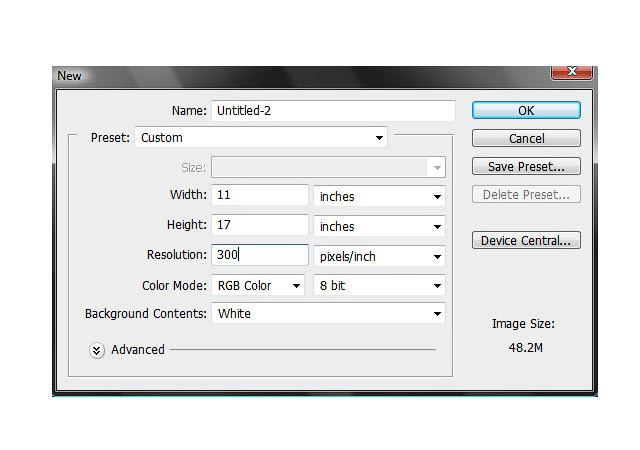640x450 pixels.
Task: Open the Color Mode dropdown RGB Color
Action: 258,285
